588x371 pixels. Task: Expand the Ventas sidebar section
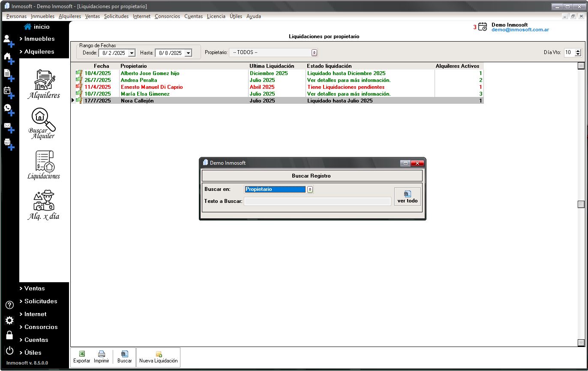tap(32, 288)
